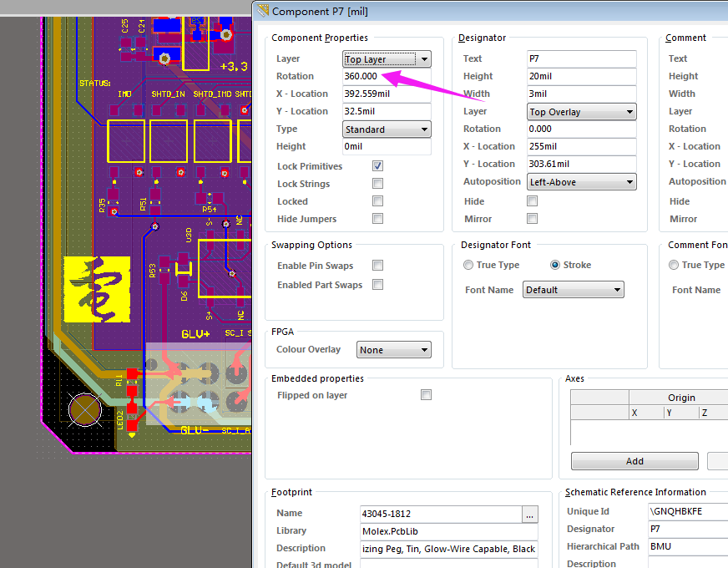Toggle Enable Pin Swaps checkbox
728x568 pixels.
378,266
